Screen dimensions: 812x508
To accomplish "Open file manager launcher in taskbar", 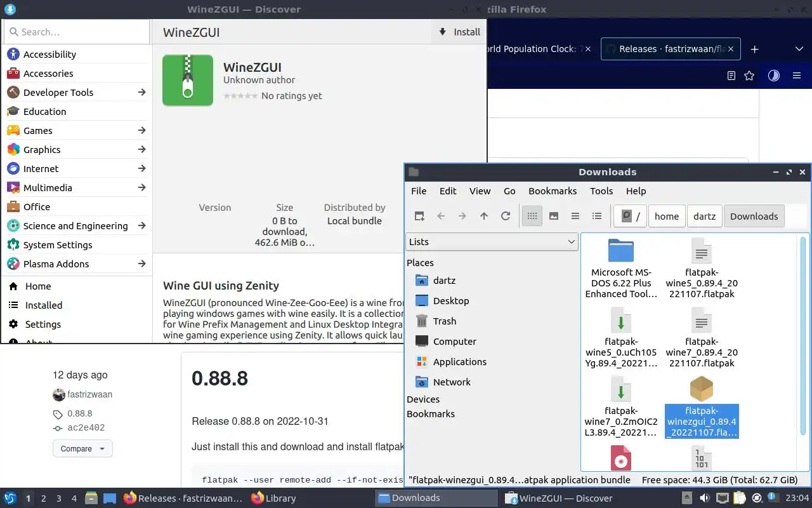I will [x=91, y=498].
